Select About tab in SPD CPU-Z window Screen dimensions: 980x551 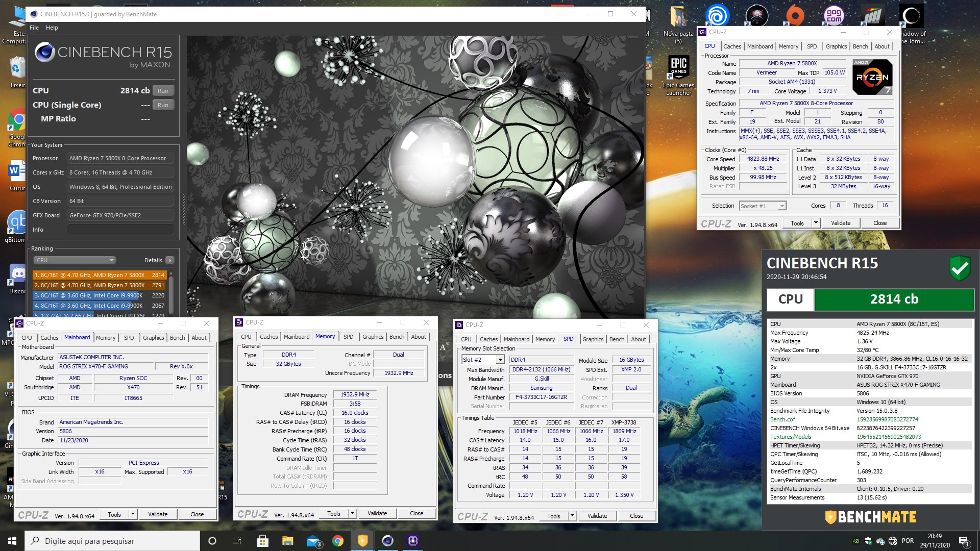(639, 339)
